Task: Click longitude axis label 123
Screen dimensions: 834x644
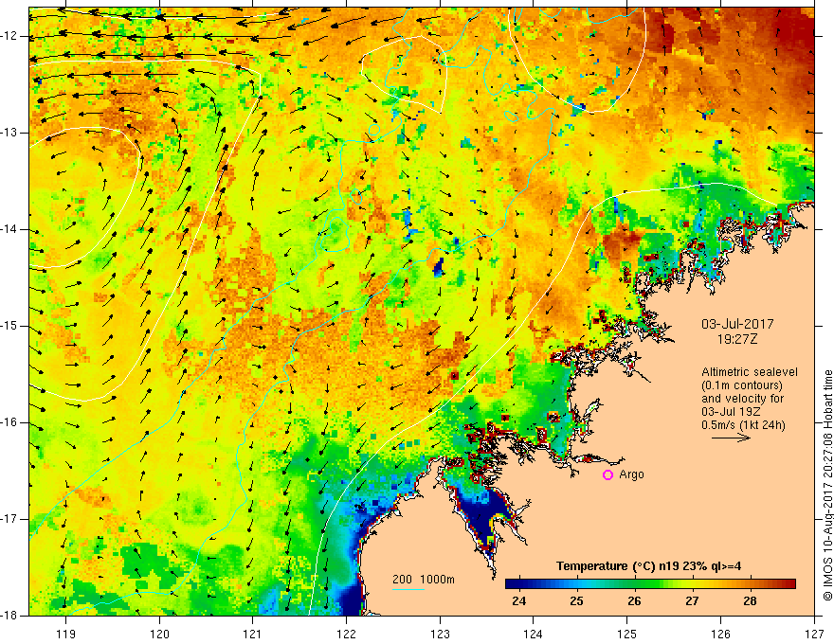Action: point(440,634)
